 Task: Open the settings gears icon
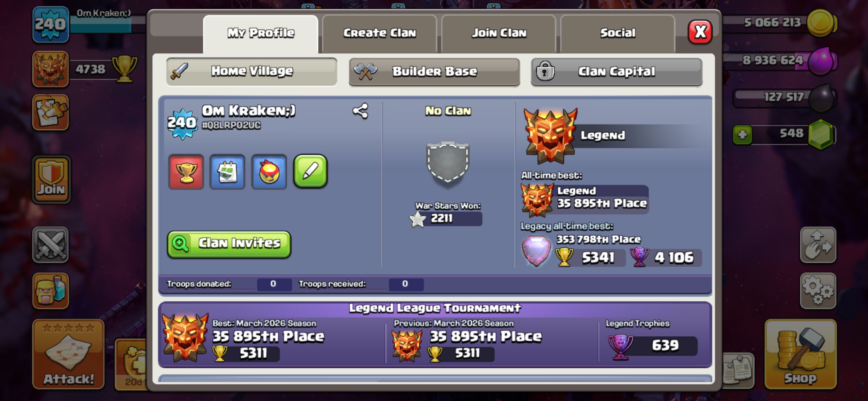[x=818, y=291]
